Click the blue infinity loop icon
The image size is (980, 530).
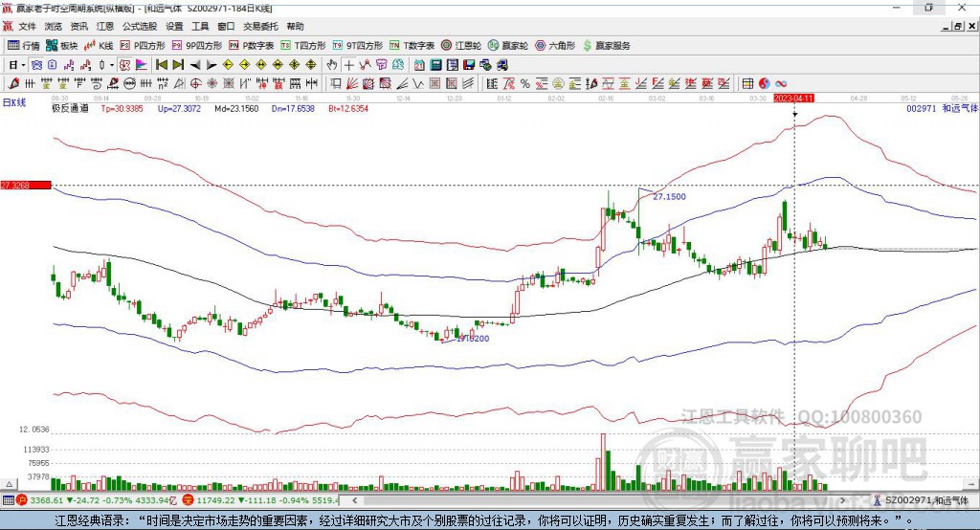coord(781,84)
